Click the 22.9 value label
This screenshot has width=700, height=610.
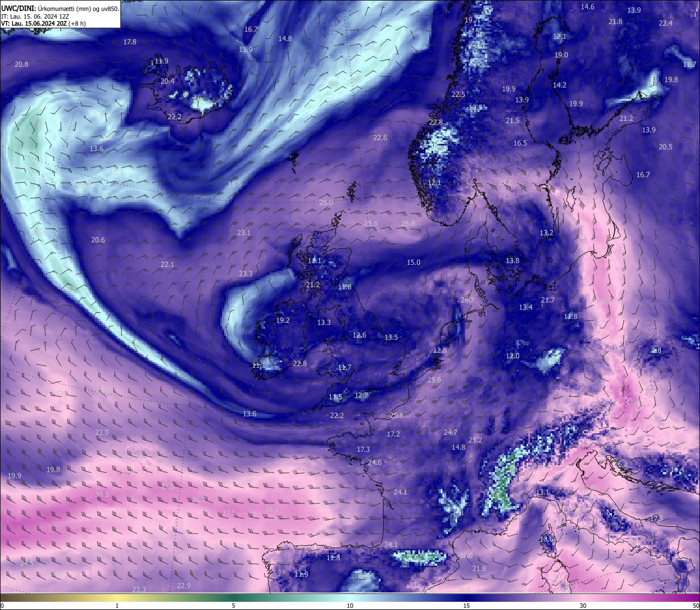(x=184, y=586)
